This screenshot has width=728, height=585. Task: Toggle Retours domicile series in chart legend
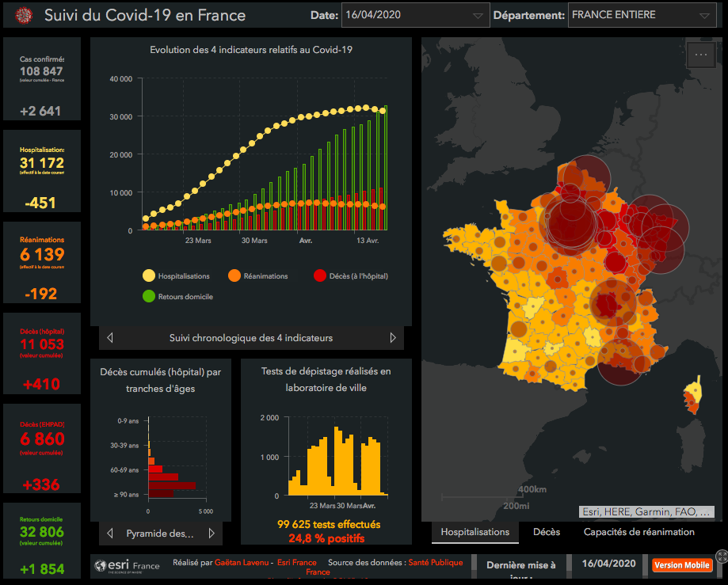pyautogui.click(x=149, y=297)
